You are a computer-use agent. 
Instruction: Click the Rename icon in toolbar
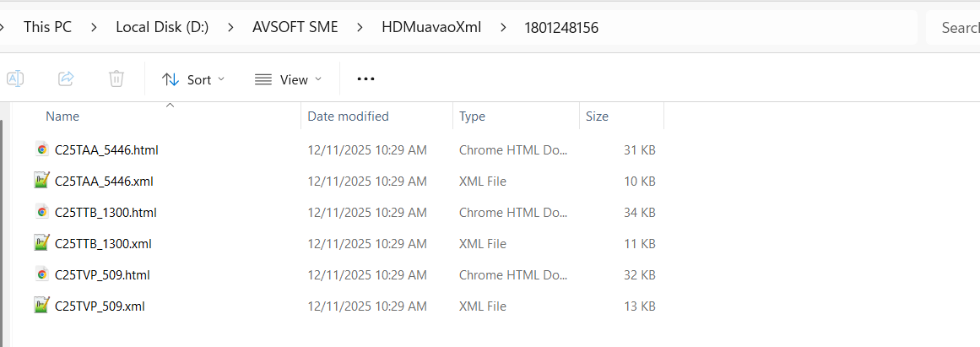point(15,79)
